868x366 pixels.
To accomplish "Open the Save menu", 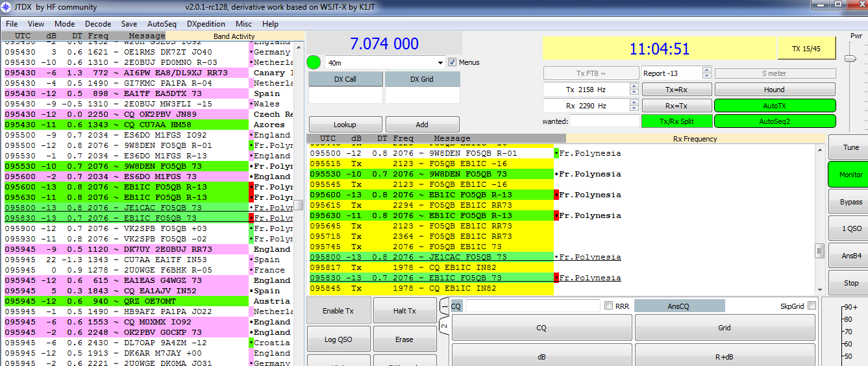I will 129,24.
